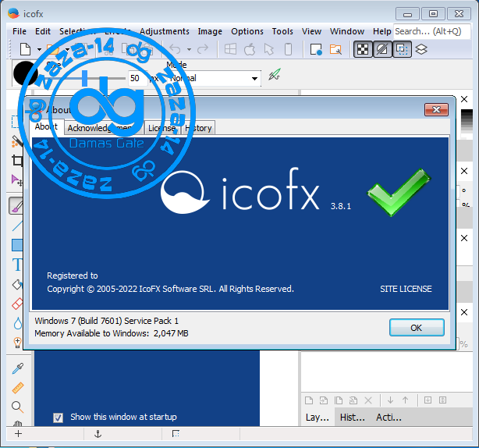Image resolution: width=479 pixels, height=448 pixels.
Task: Open the File menu
Action: (x=20, y=31)
